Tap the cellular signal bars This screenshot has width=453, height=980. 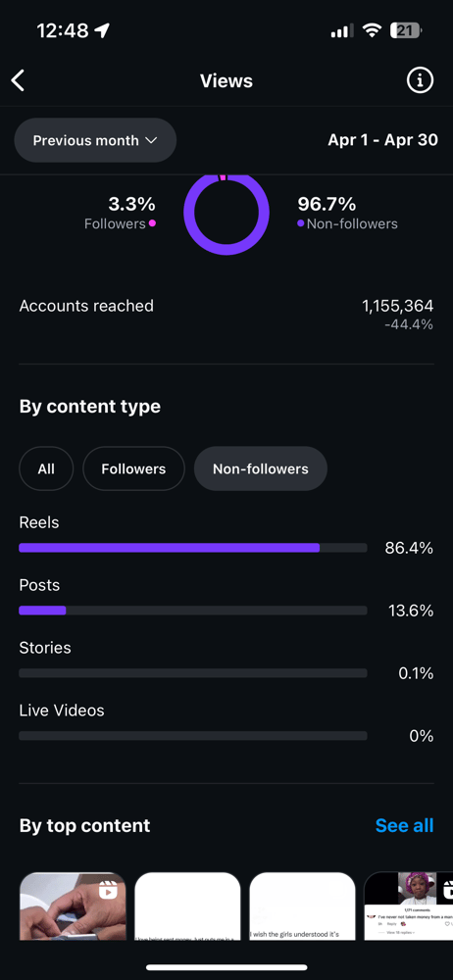[341, 30]
